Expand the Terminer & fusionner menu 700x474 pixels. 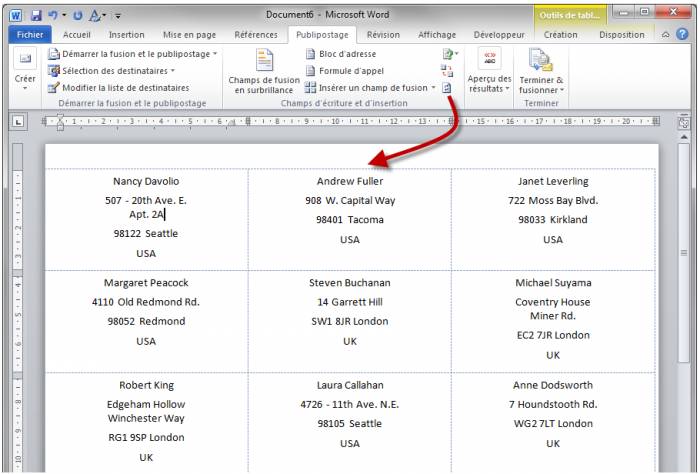tap(541, 71)
